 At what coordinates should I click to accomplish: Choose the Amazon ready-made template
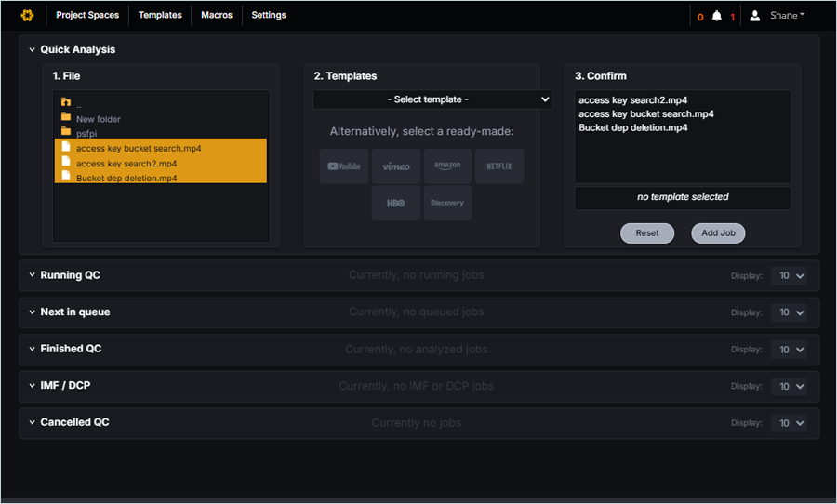[x=447, y=166]
